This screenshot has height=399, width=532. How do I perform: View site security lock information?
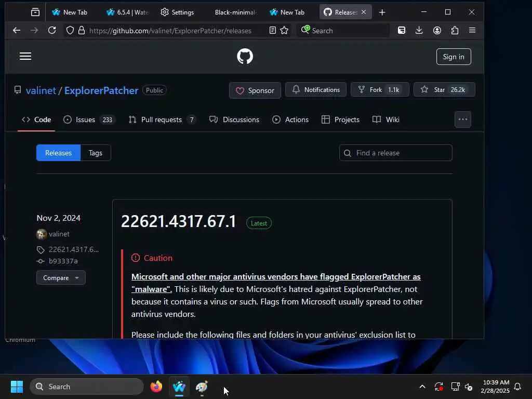pyautogui.click(x=82, y=31)
